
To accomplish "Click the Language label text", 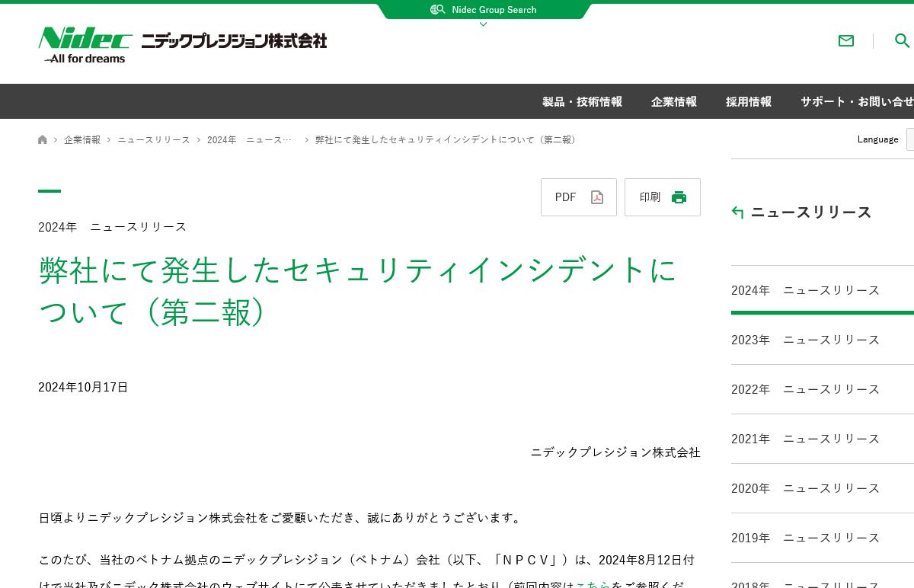I will coord(877,139).
